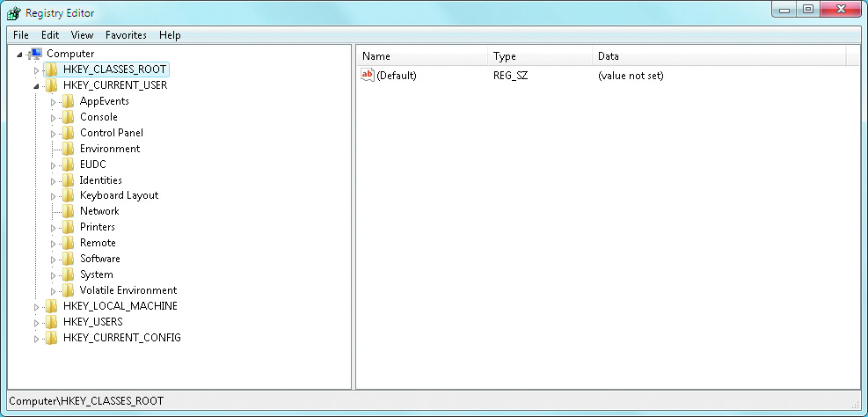
Task: Click the Environment folder icon
Action: pyautogui.click(x=68, y=149)
